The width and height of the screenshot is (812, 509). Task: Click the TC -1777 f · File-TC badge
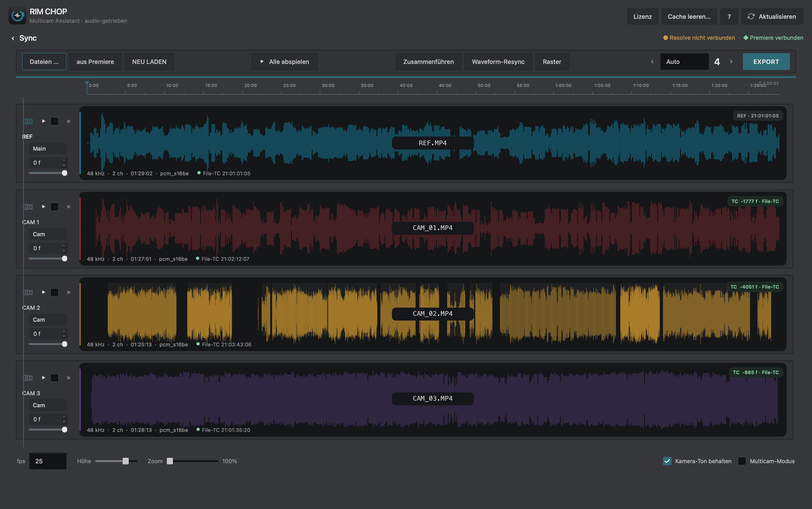pos(755,201)
